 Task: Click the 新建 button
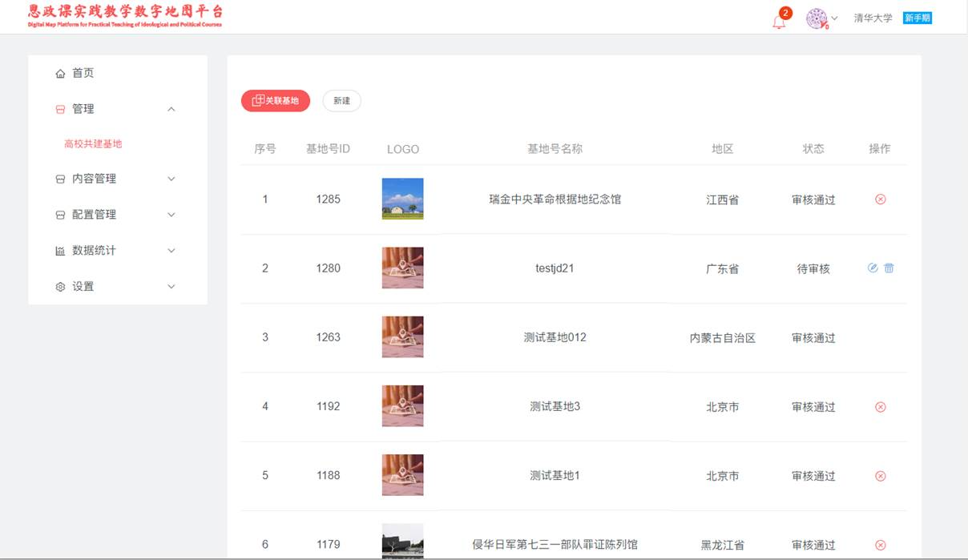click(341, 101)
